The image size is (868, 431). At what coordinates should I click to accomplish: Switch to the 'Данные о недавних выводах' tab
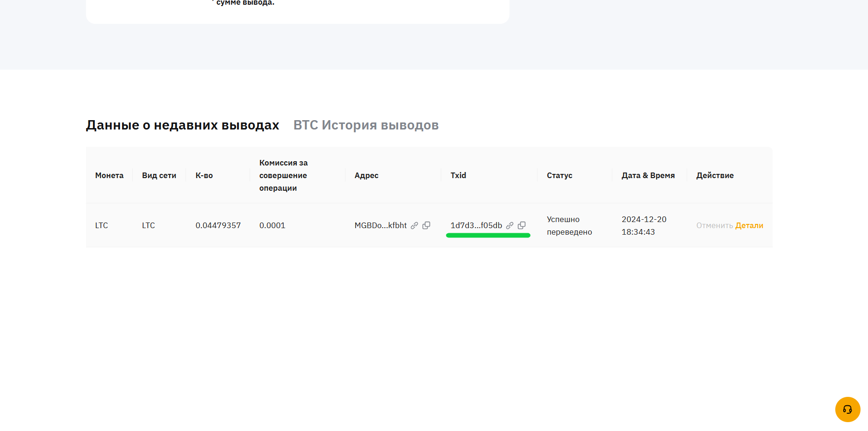point(182,125)
